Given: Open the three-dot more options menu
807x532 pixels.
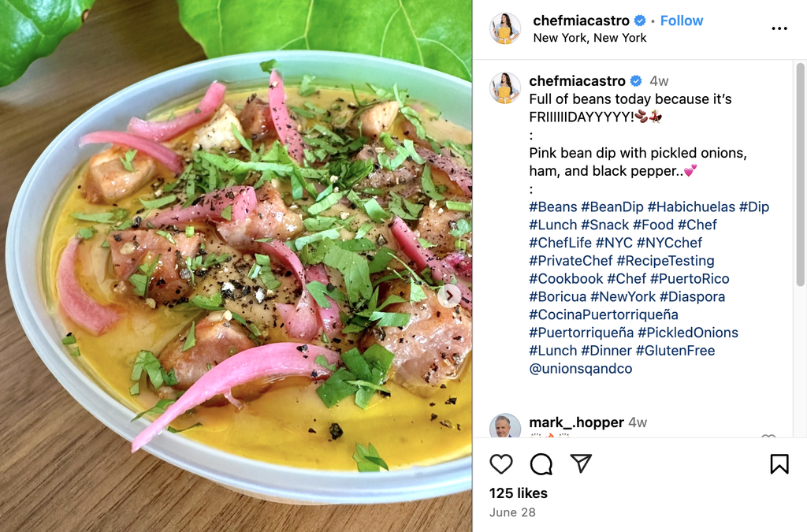Looking at the screenshot, I should tap(779, 28).
